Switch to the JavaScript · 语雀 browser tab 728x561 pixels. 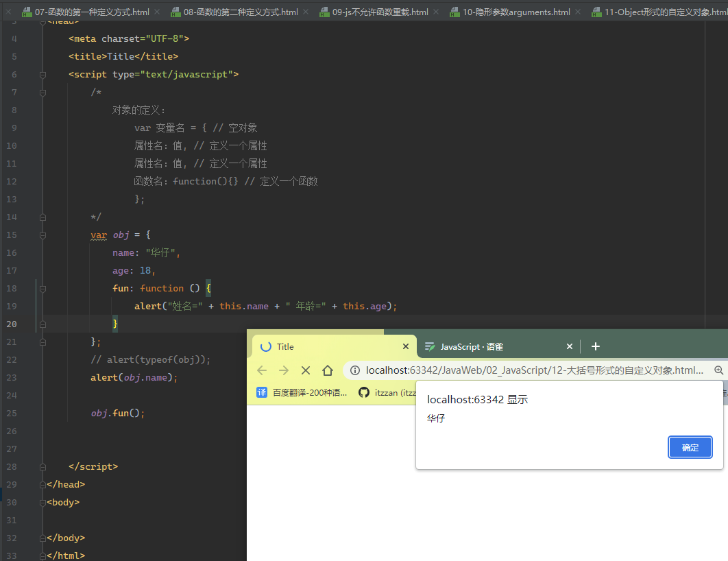(x=498, y=346)
